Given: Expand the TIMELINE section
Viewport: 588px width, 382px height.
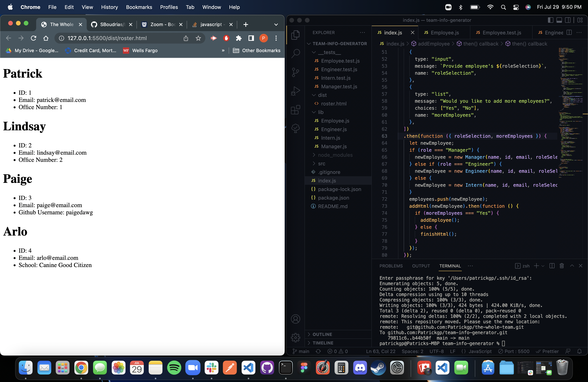Looking at the screenshot, I should [338, 343].
